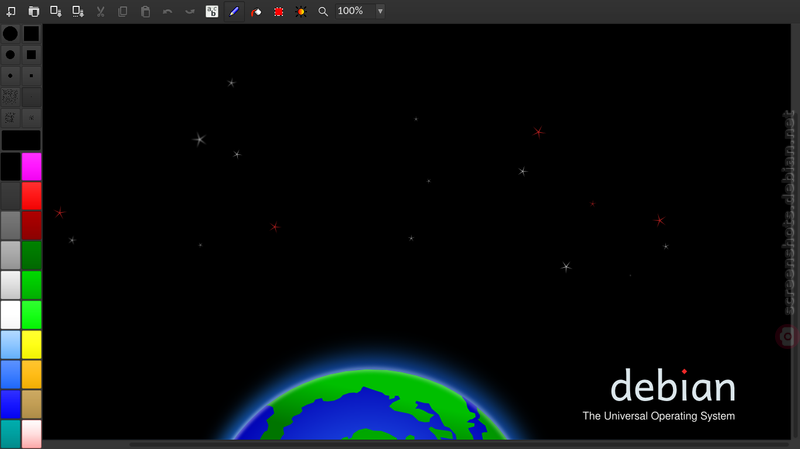Save the image with the Save icon
This screenshot has width=800, height=449.
[x=56, y=11]
